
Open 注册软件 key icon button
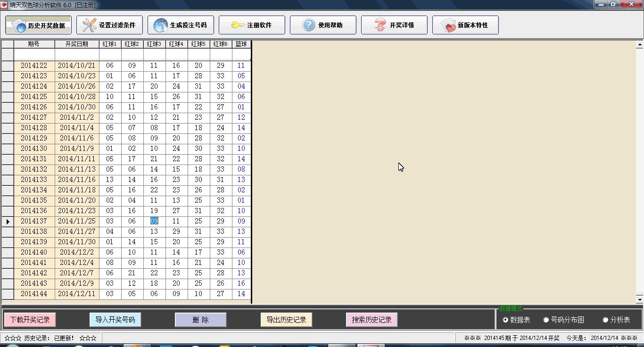pos(252,25)
